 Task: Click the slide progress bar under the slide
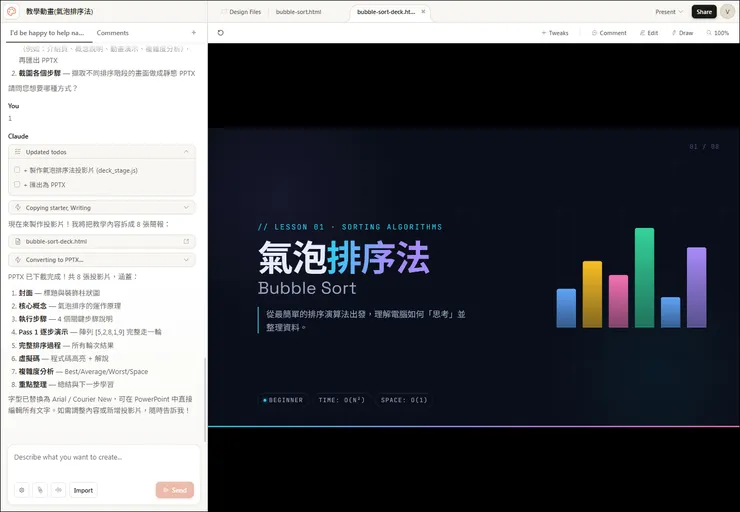474,427
